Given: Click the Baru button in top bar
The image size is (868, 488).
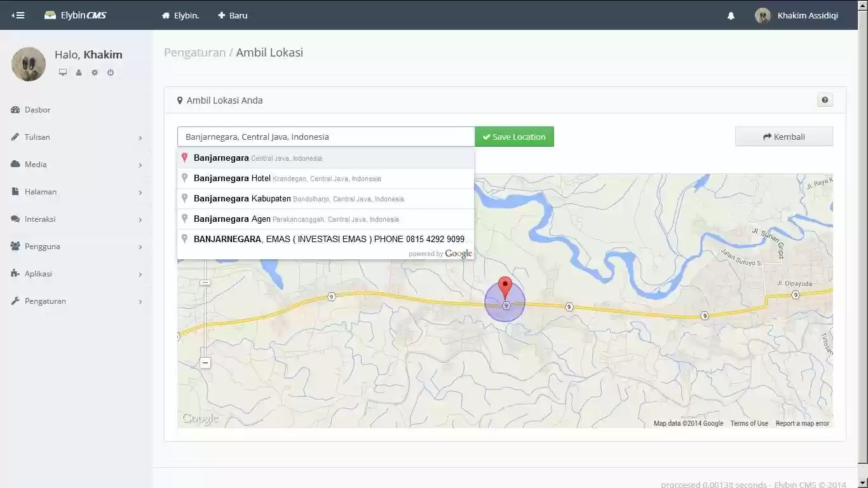Looking at the screenshot, I should pyautogui.click(x=233, y=15).
